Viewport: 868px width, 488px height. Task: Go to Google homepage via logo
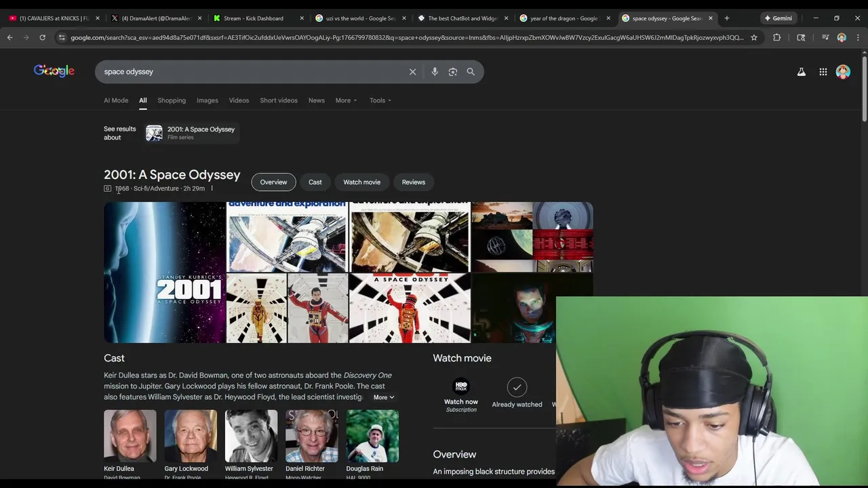click(x=54, y=71)
